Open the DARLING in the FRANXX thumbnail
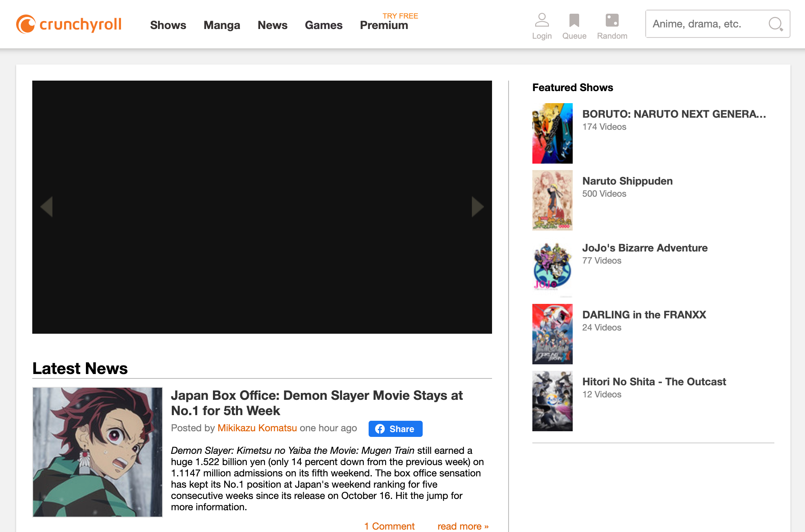Screen dimensions: 805x532 tap(553, 334)
